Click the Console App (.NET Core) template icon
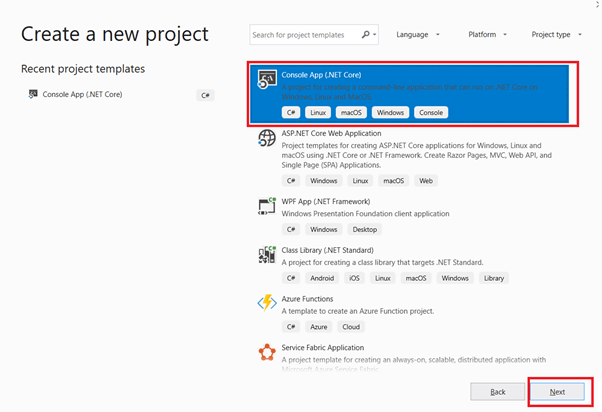Screen dimensions: 602x412 [267, 79]
